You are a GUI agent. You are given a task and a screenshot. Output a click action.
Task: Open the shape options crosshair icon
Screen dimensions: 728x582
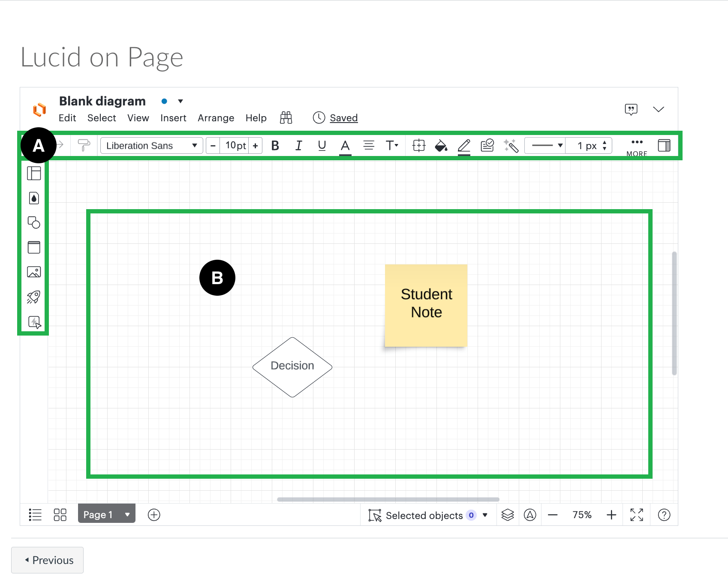pyautogui.click(x=419, y=146)
